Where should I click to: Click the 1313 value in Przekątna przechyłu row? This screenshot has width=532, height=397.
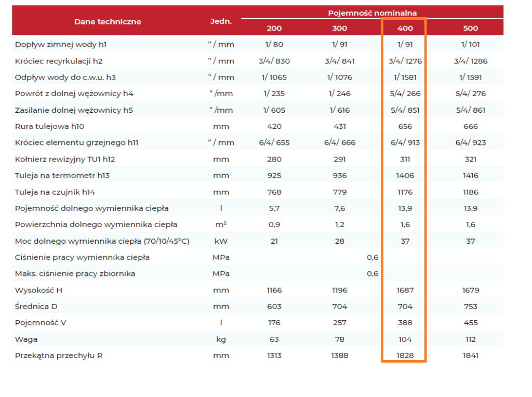274,355
